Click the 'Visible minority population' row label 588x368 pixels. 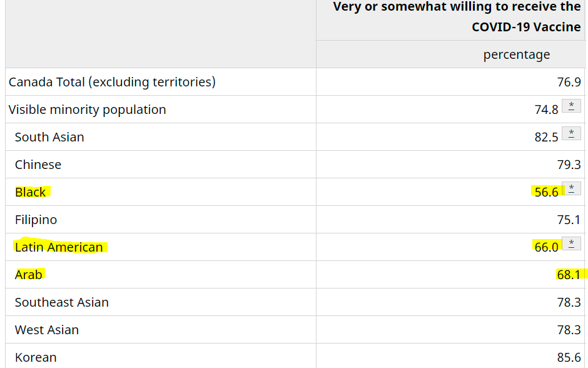(x=87, y=110)
